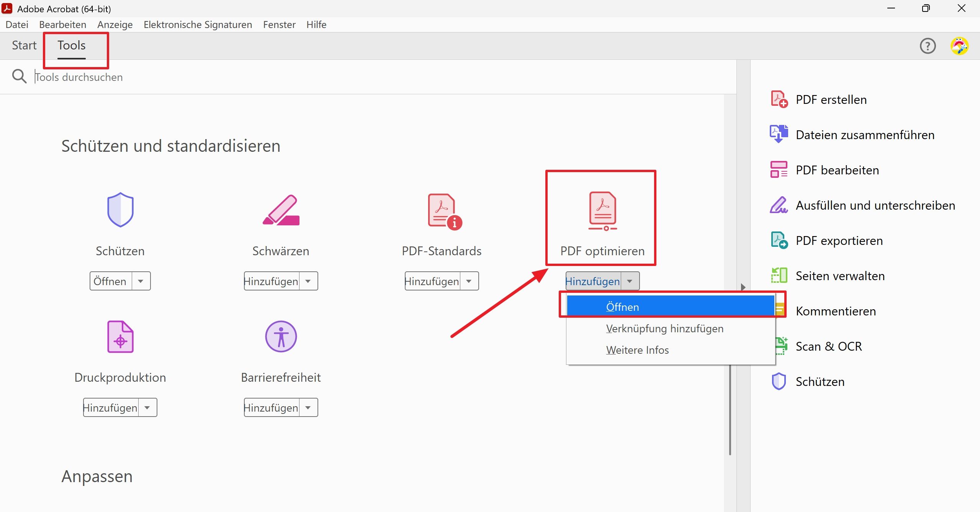Select Weitere Infos in the dropdown
The image size is (980, 512).
(x=671, y=350)
